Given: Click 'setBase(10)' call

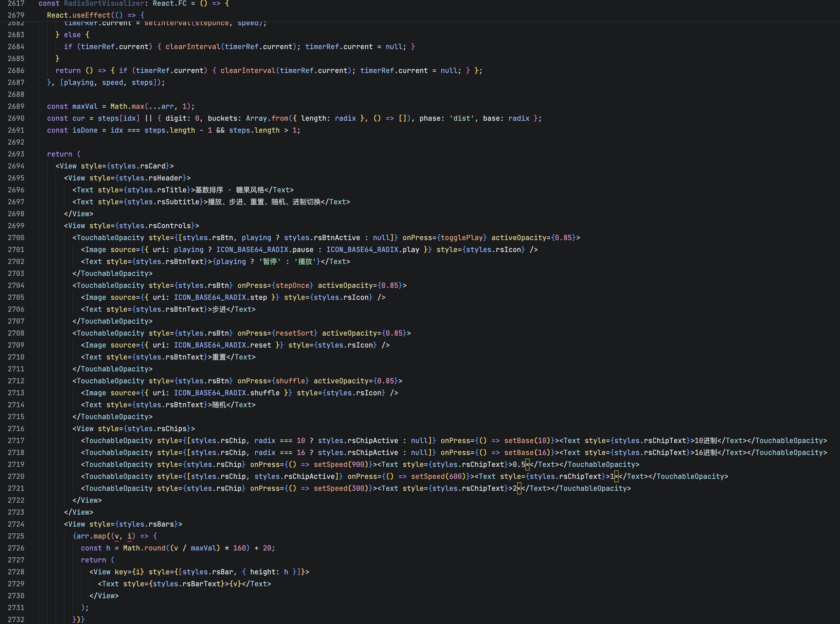Looking at the screenshot, I should [x=527, y=441].
